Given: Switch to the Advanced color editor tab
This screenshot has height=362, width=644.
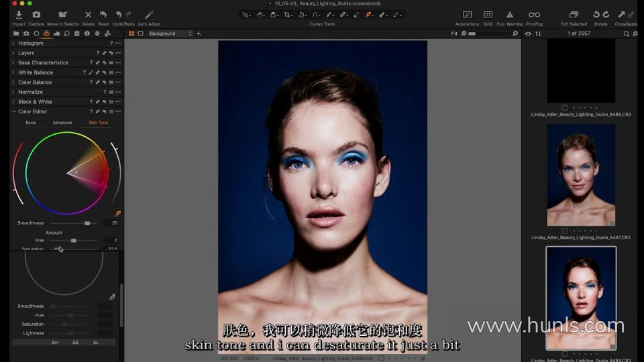Looking at the screenshot, I should [62, 123].
